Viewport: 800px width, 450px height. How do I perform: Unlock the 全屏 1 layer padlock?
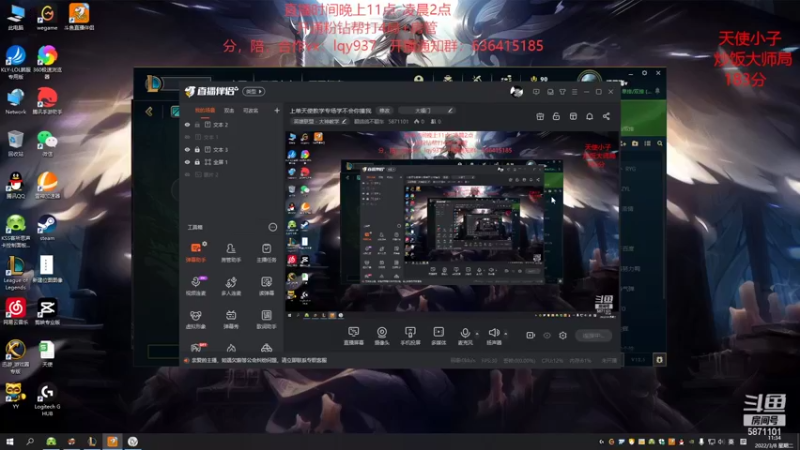point(197,162)
